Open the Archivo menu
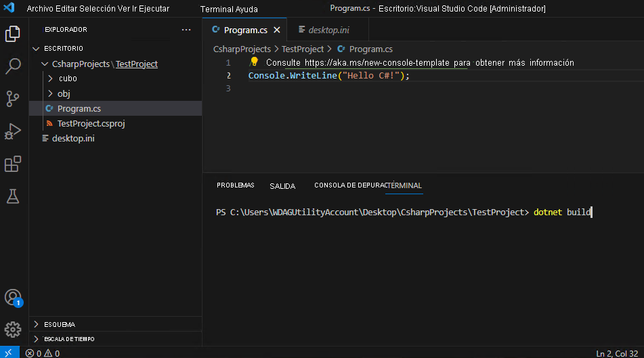 point(39,9)
